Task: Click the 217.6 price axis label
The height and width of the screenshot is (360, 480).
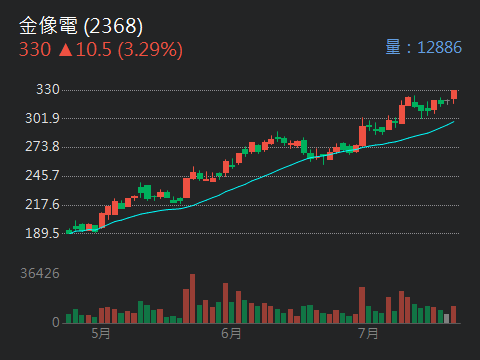Action: [x=42, y=204]
